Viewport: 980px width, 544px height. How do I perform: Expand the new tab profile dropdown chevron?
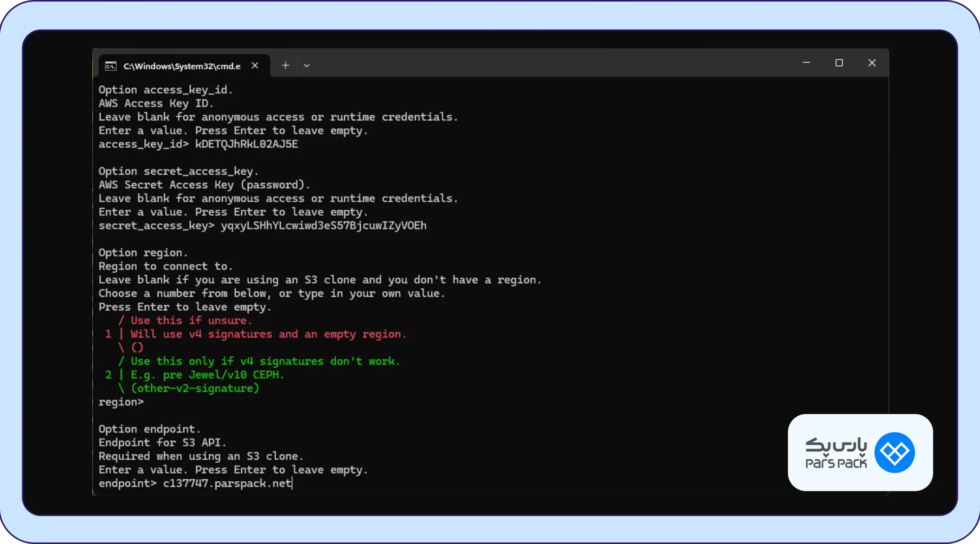pyautogui.click(x=307, y=65)
